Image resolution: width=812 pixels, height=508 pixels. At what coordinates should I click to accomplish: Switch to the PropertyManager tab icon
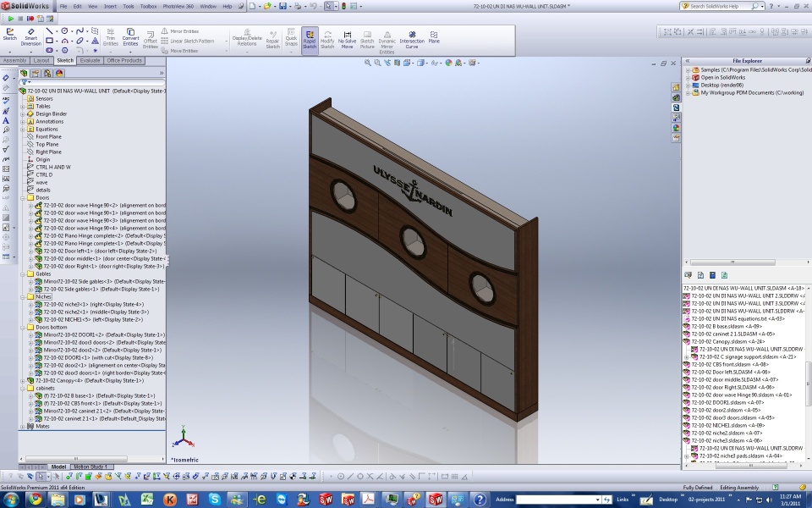click(x=36, y=73)
